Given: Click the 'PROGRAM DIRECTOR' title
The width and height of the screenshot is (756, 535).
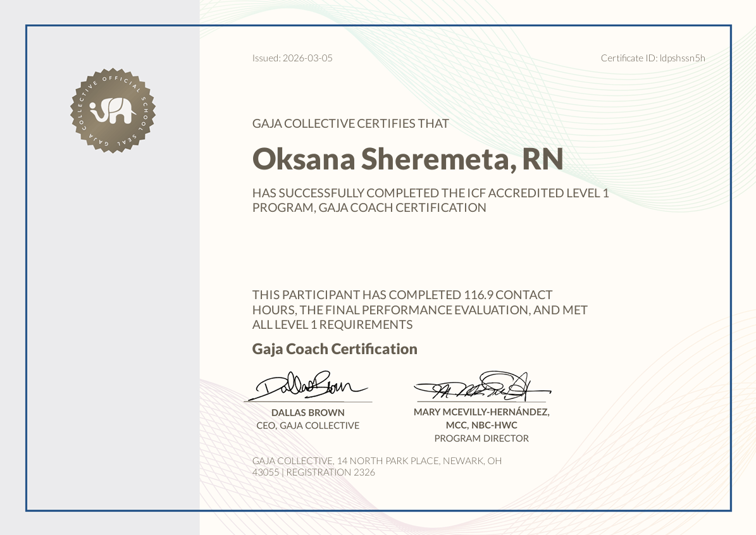Looking at the screenshot, I should (481, 438).
